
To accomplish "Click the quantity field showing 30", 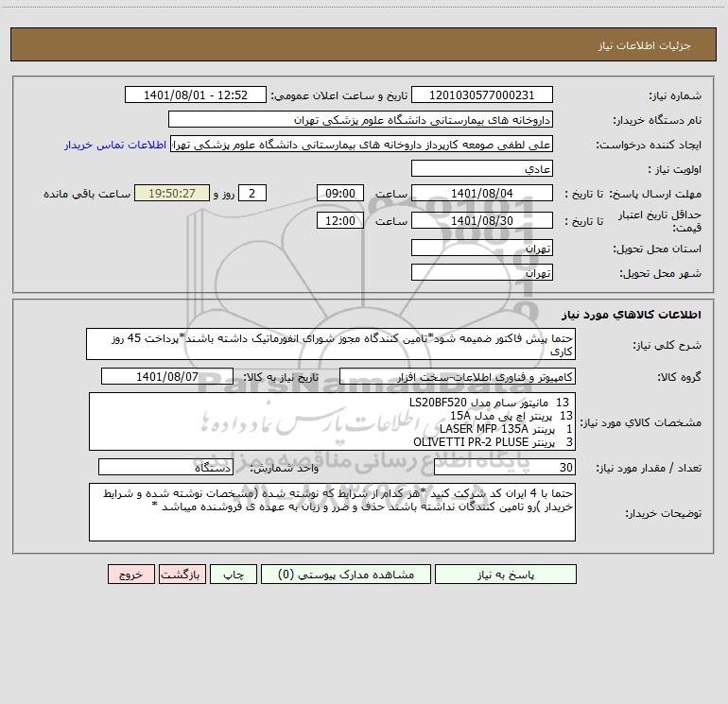I will 505,467.
